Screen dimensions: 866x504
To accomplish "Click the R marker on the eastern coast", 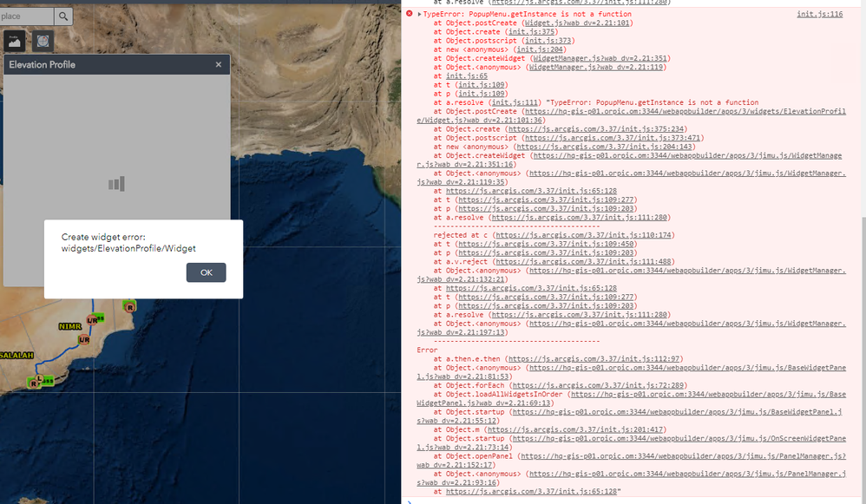I will [x=130, y=307].
